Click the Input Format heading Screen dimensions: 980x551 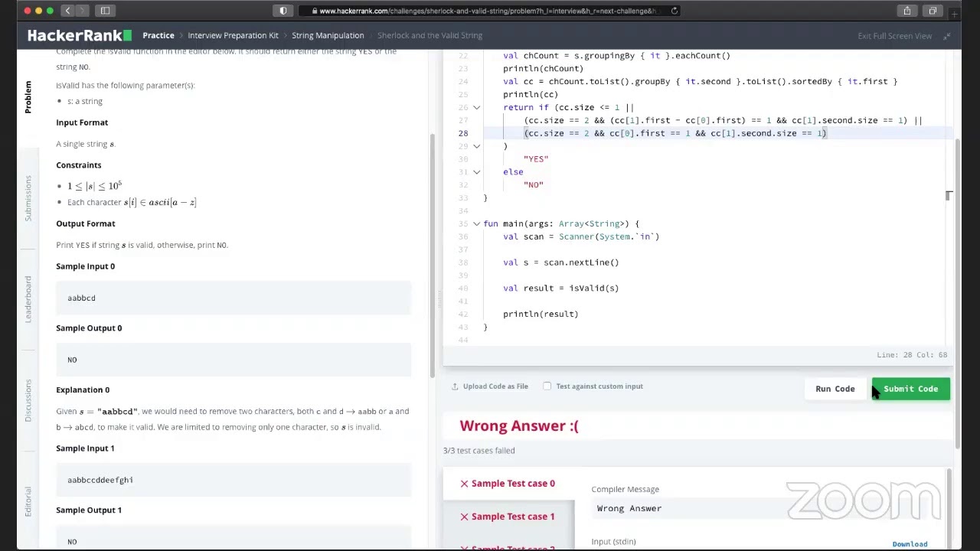[82, 122]
